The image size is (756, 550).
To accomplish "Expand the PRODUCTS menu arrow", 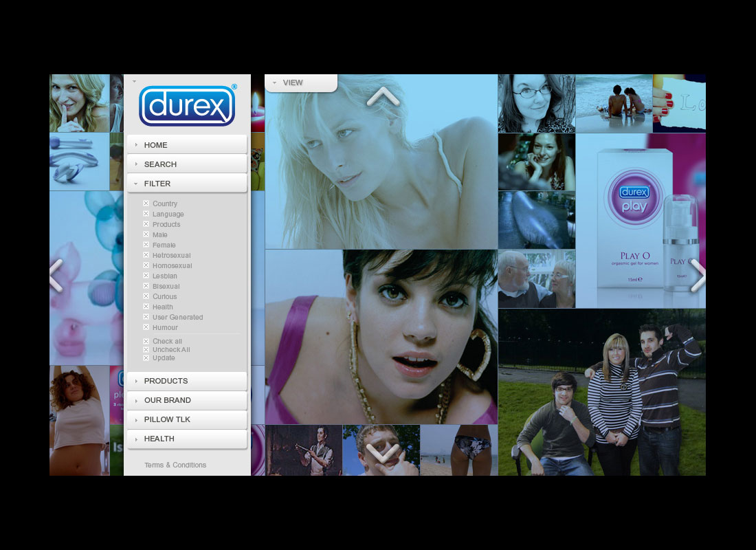I will [137, 381].
